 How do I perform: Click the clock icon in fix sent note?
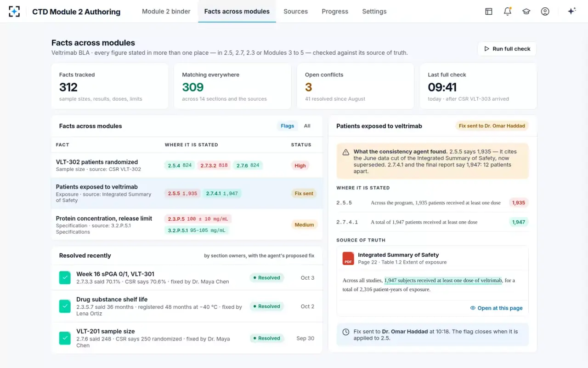(346, 332)
